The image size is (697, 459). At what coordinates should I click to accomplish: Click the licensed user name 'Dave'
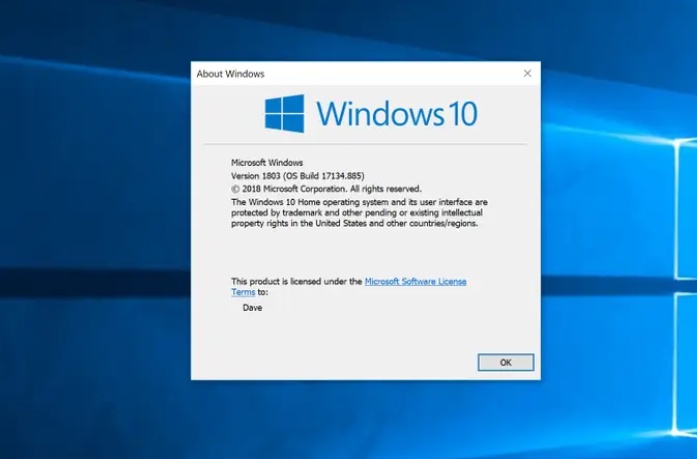click(x=252, y=307)
